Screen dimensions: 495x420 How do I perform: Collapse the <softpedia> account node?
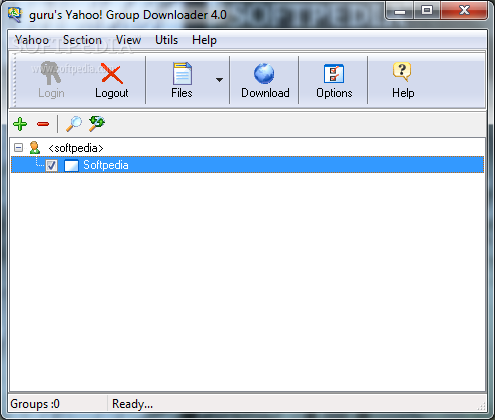point(19,148)
